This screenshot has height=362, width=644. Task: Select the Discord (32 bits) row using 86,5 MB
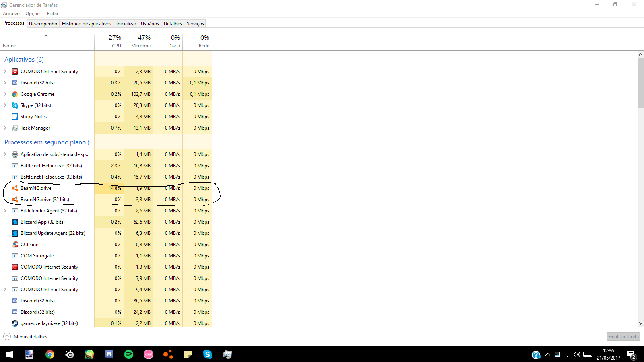point(106,301)
